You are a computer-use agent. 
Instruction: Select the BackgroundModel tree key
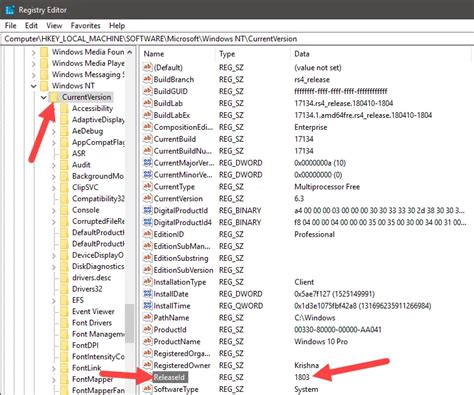coord(98,176)
